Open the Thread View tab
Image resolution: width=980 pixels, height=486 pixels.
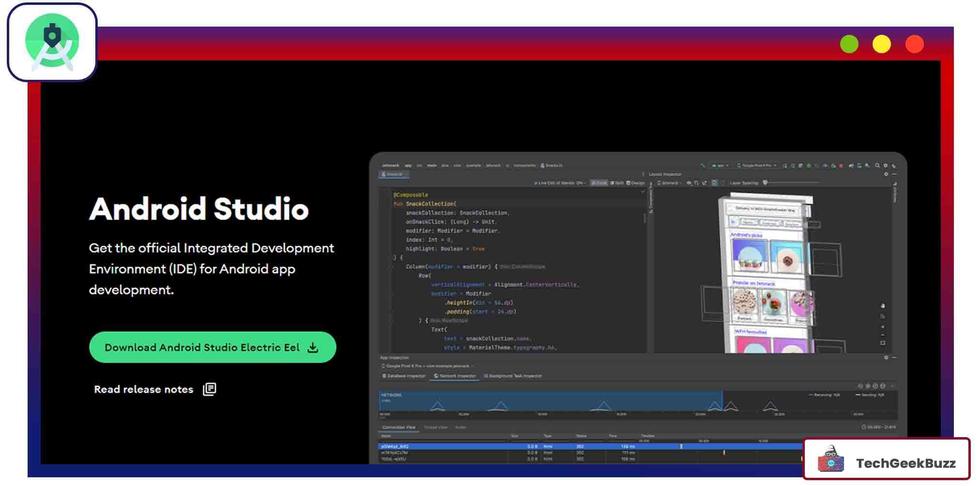coord(435,427)
